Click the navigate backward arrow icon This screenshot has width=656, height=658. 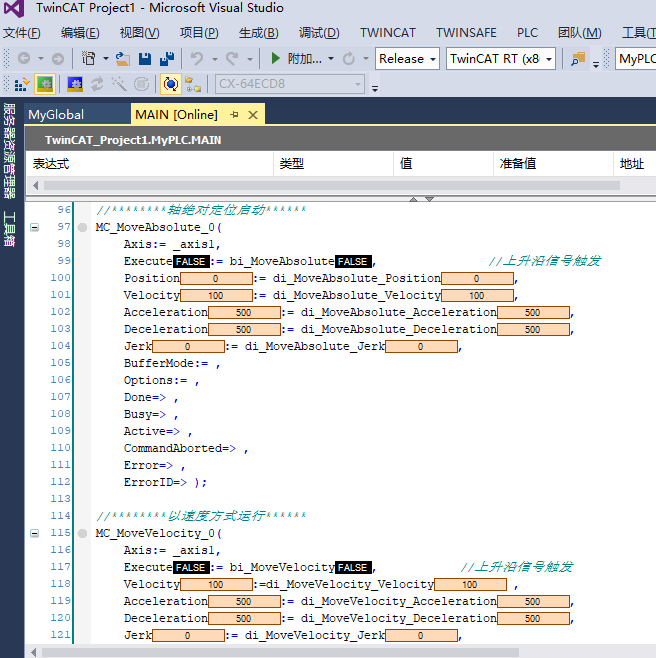click(24, 58)
